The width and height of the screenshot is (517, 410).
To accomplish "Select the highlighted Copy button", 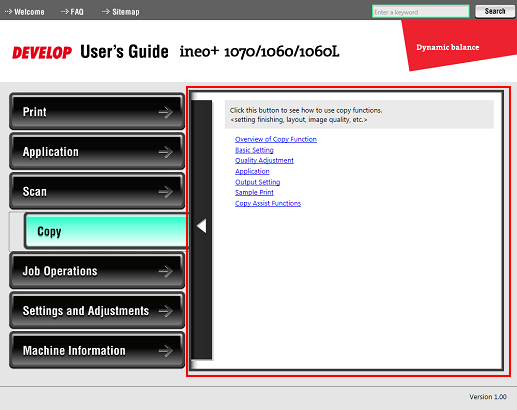I will [x=106, y=231].
